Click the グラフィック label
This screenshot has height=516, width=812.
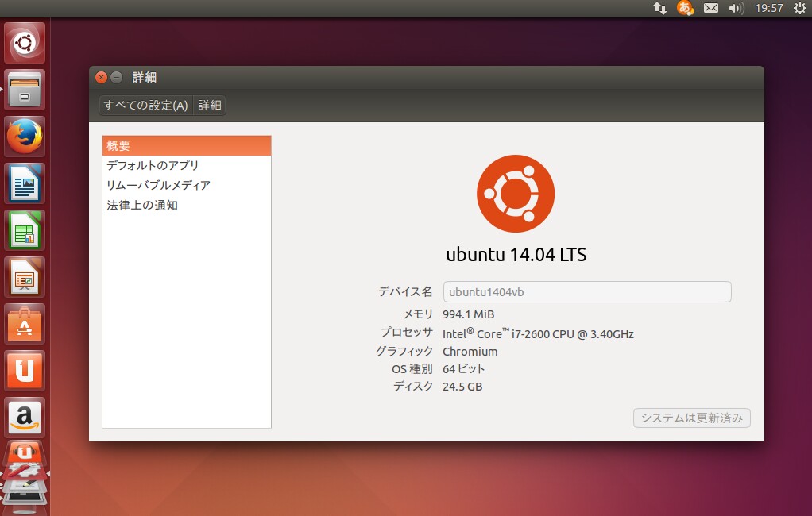click(404, 352)
